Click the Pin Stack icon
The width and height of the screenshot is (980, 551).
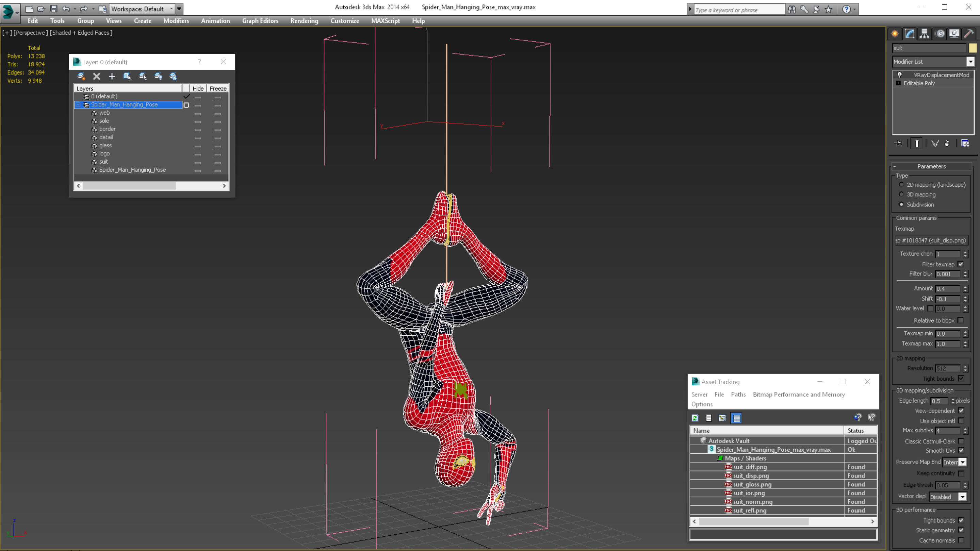899,143
